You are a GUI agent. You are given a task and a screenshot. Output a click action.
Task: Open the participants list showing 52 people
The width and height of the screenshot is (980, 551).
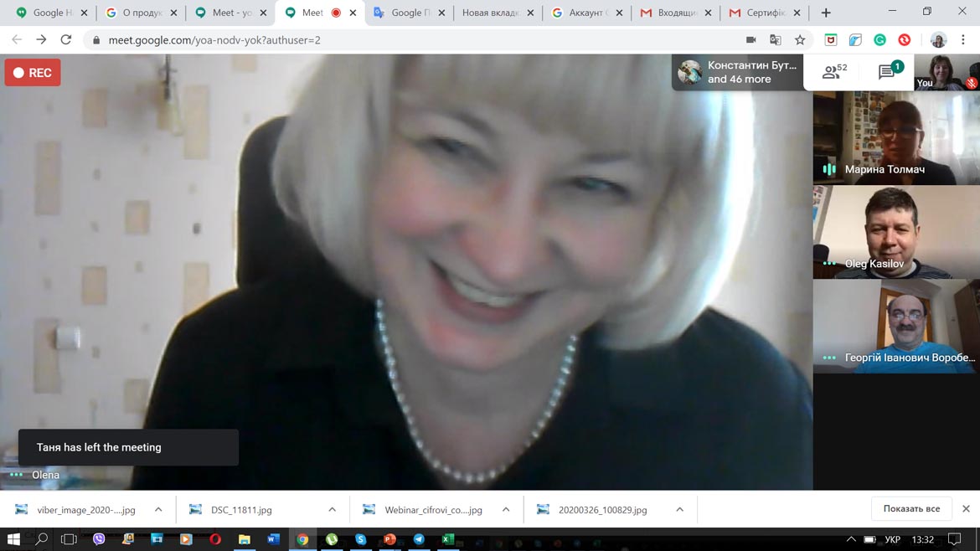[833, 73]
